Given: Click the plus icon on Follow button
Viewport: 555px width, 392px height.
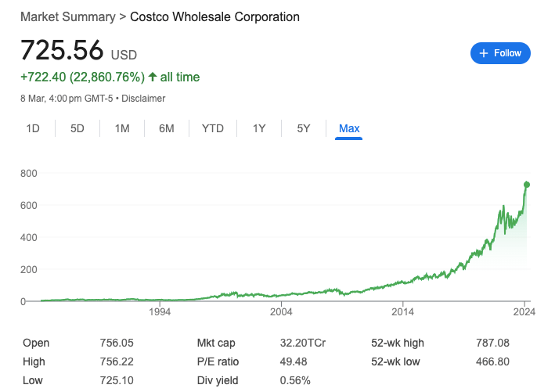Looking at the screenshot, I should tap(483, 53).
